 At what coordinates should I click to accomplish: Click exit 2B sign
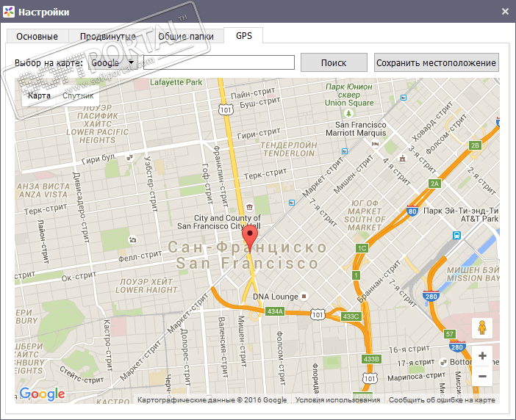[475, 145]
